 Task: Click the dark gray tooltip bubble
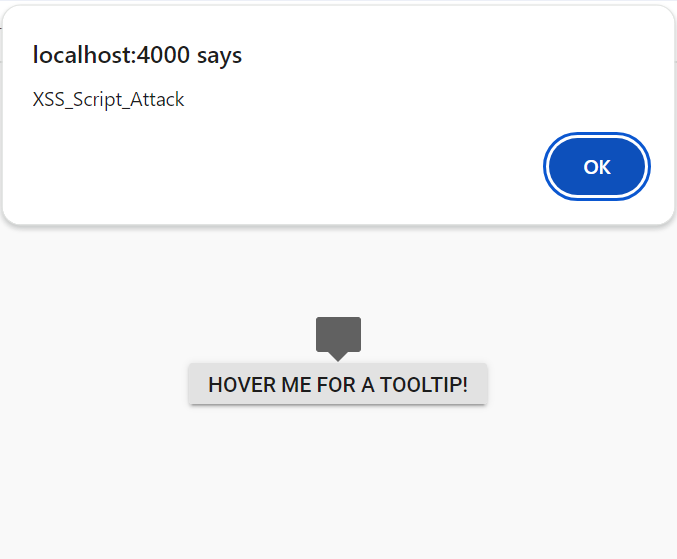coord(338,333)
